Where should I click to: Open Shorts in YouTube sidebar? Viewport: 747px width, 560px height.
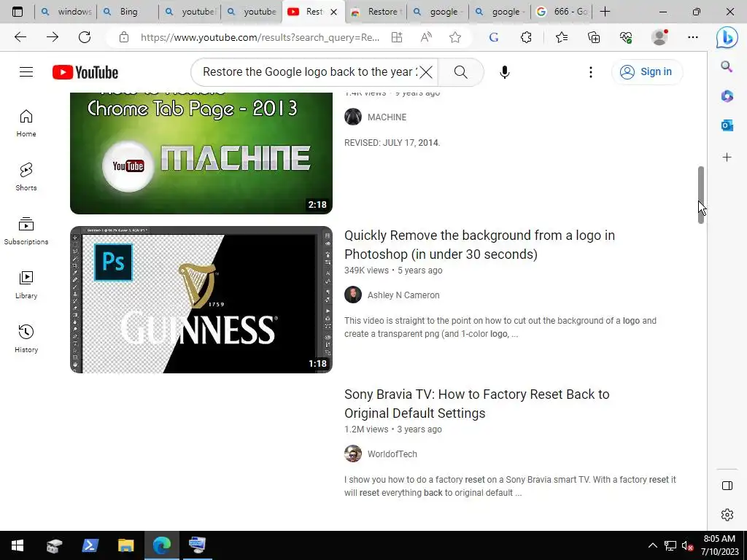pyautogui.click(x=26, y=177)
